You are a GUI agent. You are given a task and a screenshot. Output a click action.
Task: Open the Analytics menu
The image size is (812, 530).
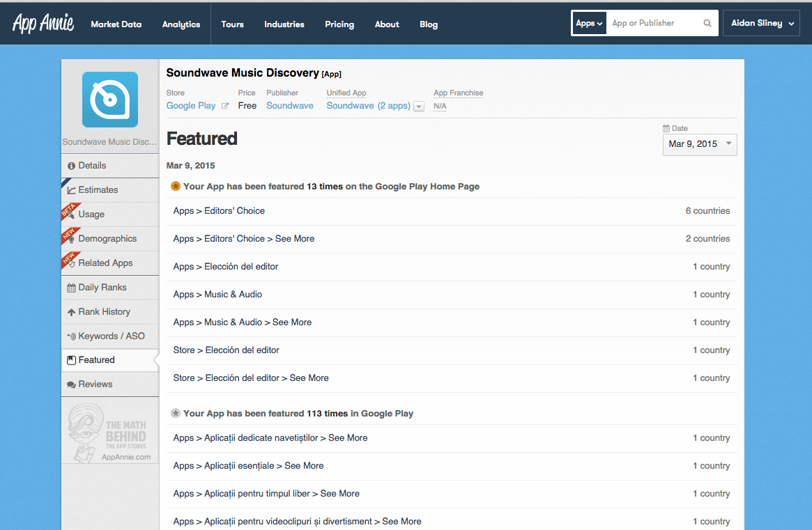[181, 24]
